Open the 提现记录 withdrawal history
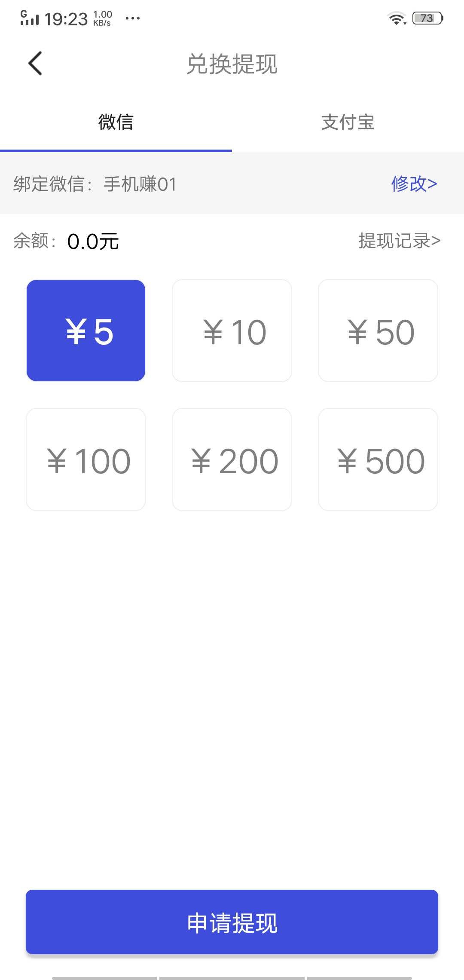The width and height of the screenshot is (464, 980). (x=399, y=241)
